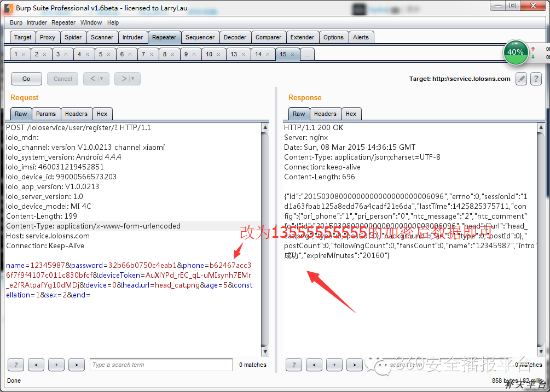Click response scrollbar down arrow
Screen dimensions: 550x392
pyautogui.click(x=541, y=351)
